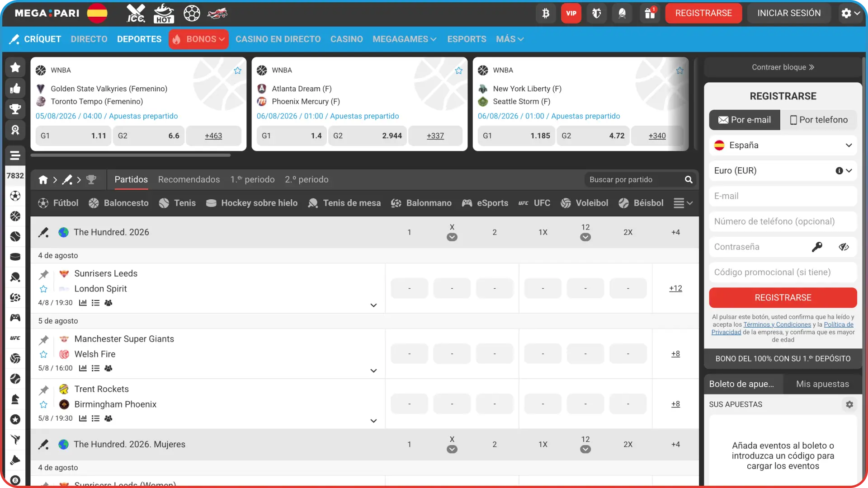868x488 pixels.
Task: Favorite the Golden State Valkyries WNBA card
Action: pos(238,70)
